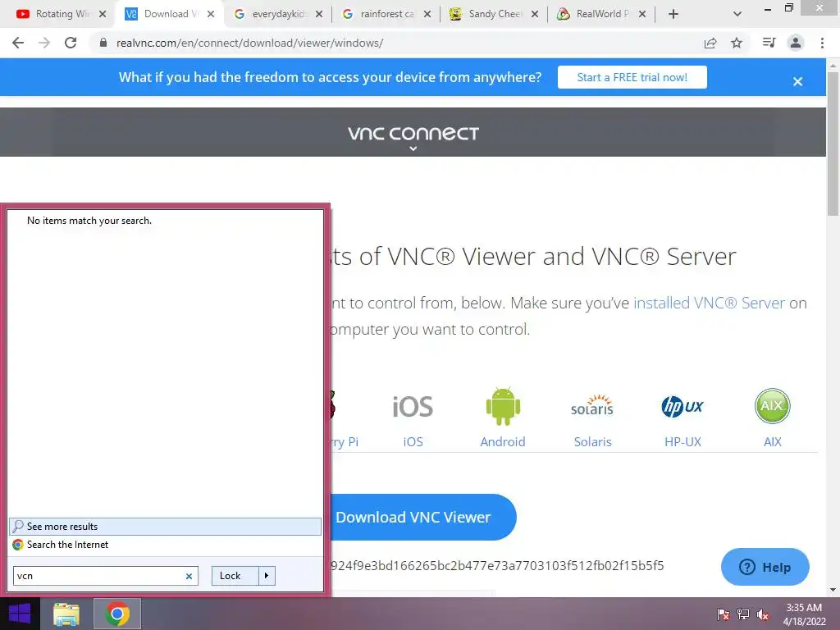Click the Chrome taskbar icon
840x630 pixels.
click(117, 614)
